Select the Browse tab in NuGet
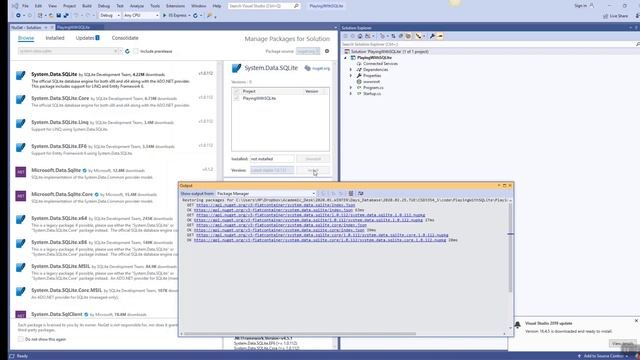Viewport: 640px width, 360px height. [26, 38]
